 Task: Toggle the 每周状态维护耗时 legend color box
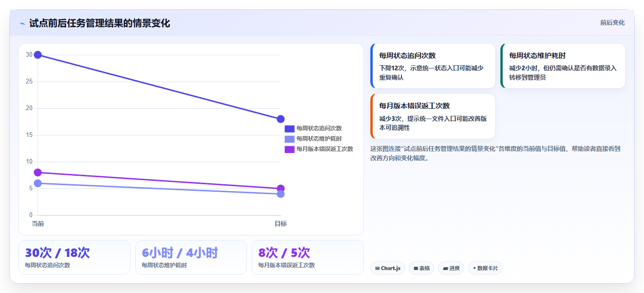[290, 139]
